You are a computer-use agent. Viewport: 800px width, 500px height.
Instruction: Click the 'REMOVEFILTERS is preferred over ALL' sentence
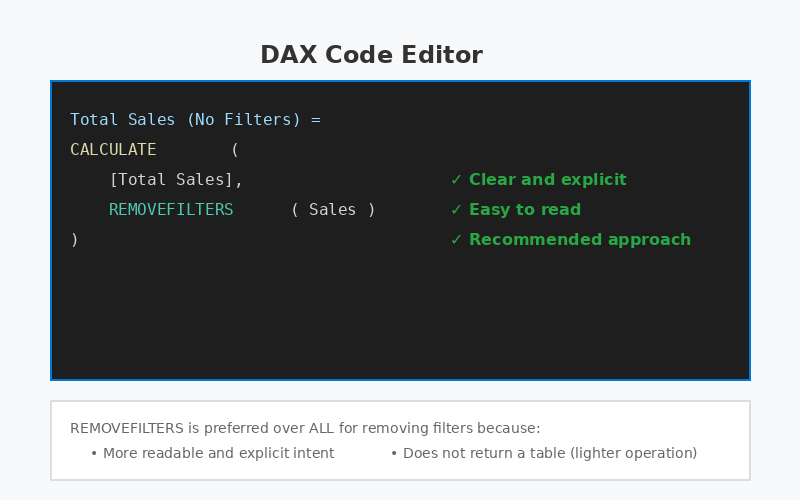(x=305, y=428)
